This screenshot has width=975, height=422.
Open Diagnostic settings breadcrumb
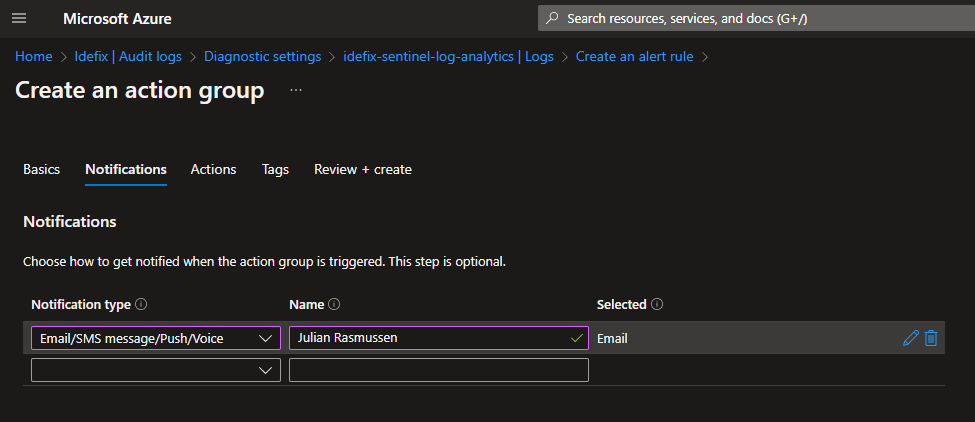click(262, 57)
